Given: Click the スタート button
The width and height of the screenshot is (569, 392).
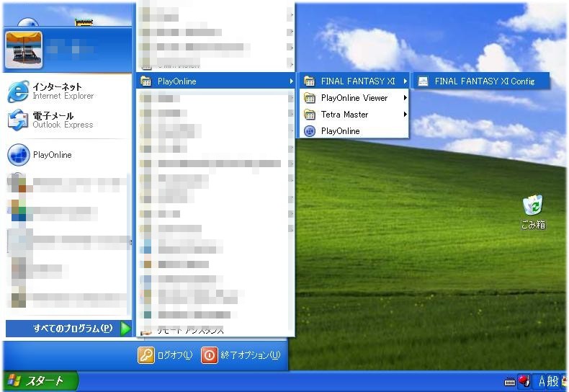Looking at the screenshot, I should (x=40, y=380).
